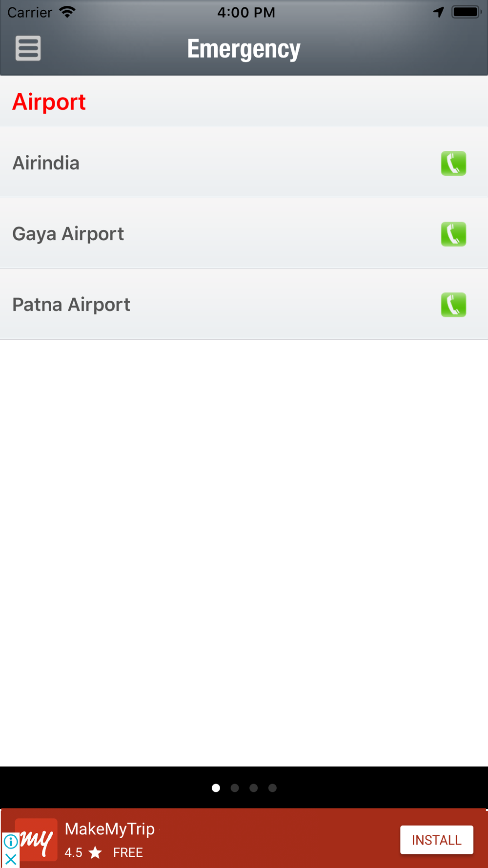Open the hamburger menu icon
This screenshot has height=868, width=488.
click(28, 48)
